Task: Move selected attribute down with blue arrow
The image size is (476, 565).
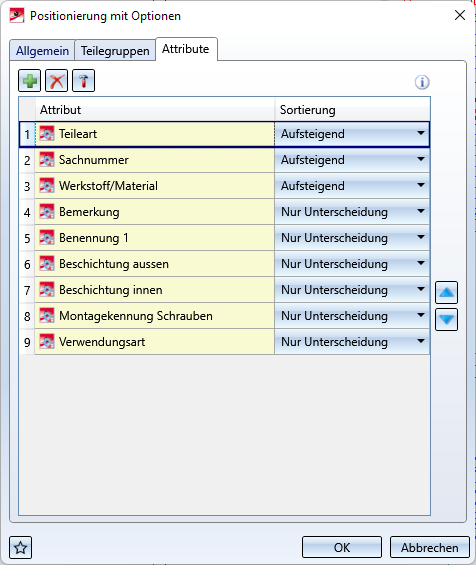Action: tap(446, 319)
